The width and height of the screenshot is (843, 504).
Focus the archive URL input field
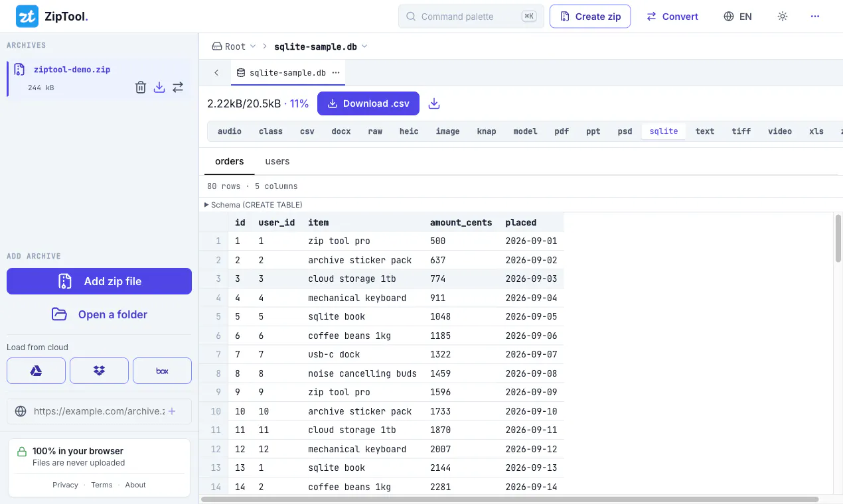click(99, 411)
